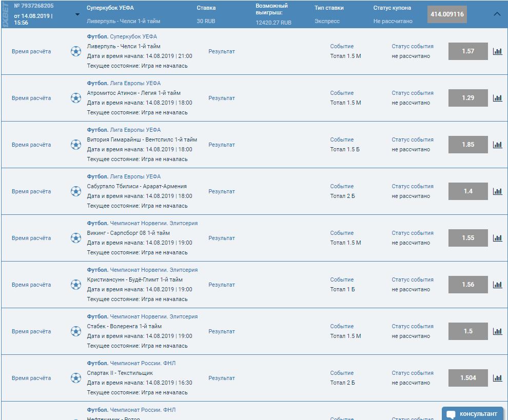This screenshot has width=508, height=420.
Task: Open statistics chart icon for Ливерпуль - Челси row
Action: click(x=497, y=51)
